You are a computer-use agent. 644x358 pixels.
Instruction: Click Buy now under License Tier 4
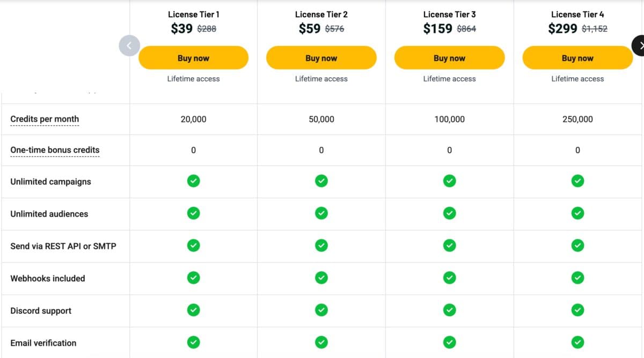click(577, 58)
